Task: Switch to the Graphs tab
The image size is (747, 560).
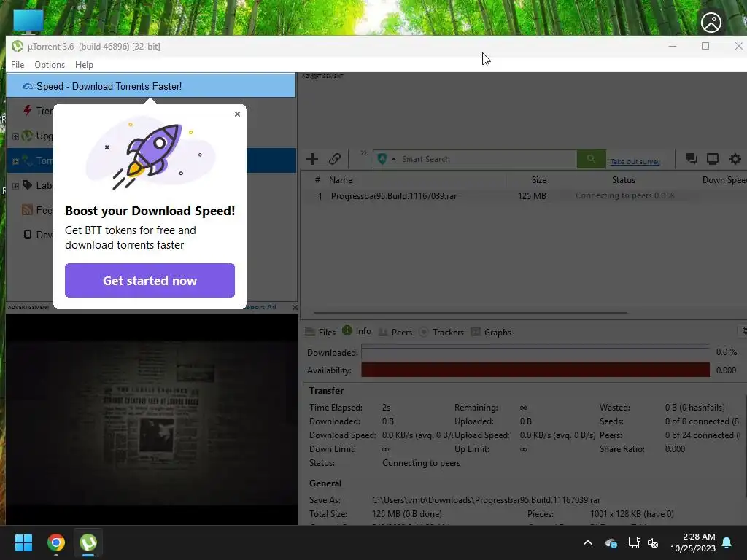Action: click(491, 332)
